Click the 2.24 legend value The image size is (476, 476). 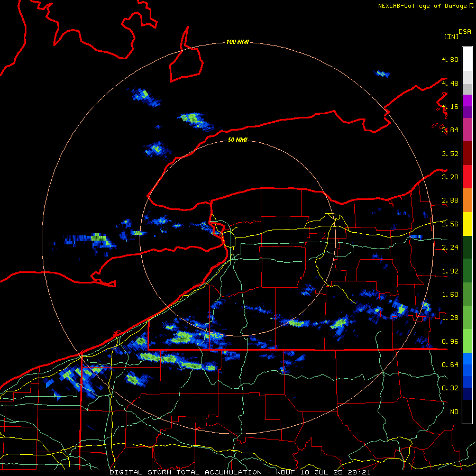click(x=450, y=248)
